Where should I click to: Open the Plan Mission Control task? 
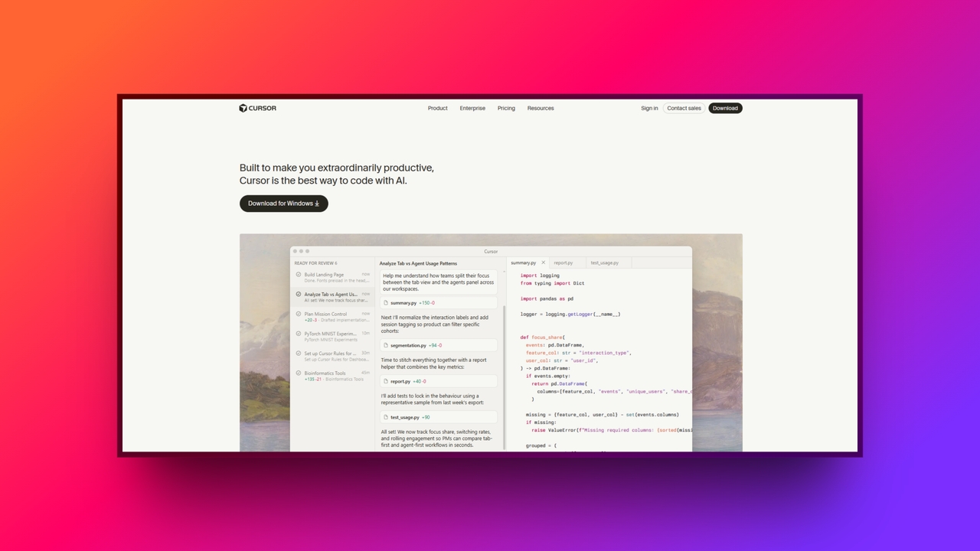coord(332,317)
